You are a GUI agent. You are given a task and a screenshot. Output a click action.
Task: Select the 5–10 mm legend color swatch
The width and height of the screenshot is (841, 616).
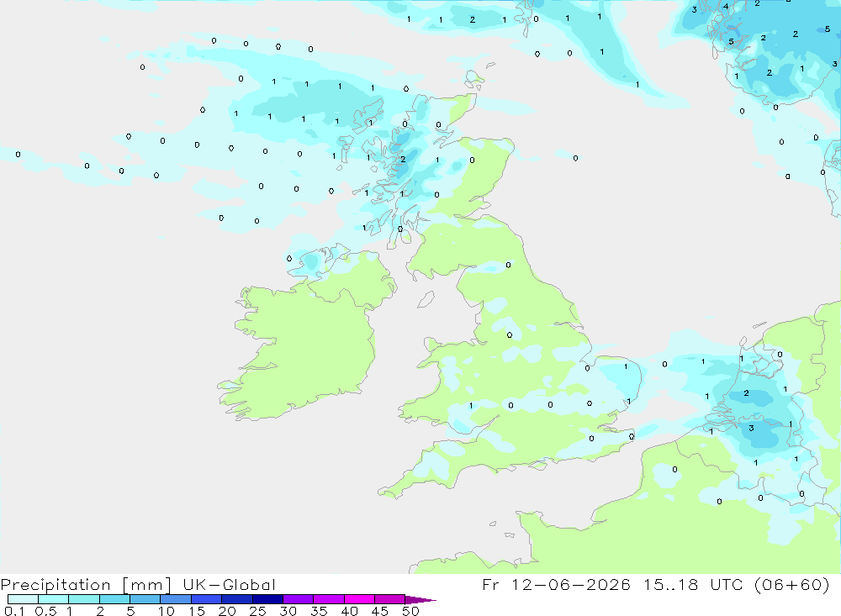coord(145,599)
